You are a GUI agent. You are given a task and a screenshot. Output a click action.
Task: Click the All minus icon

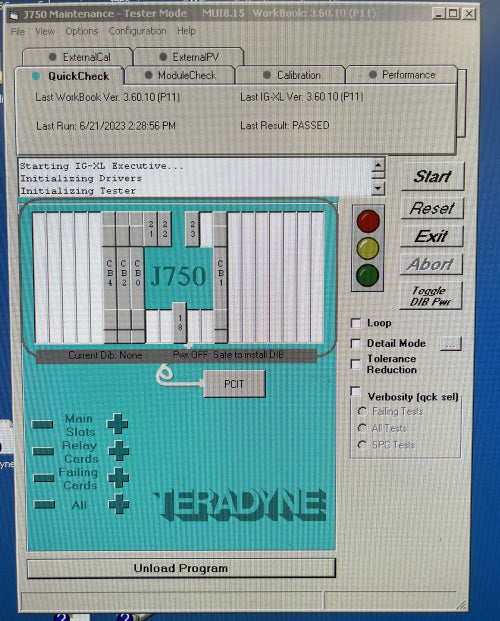click(x=44, y=505)
